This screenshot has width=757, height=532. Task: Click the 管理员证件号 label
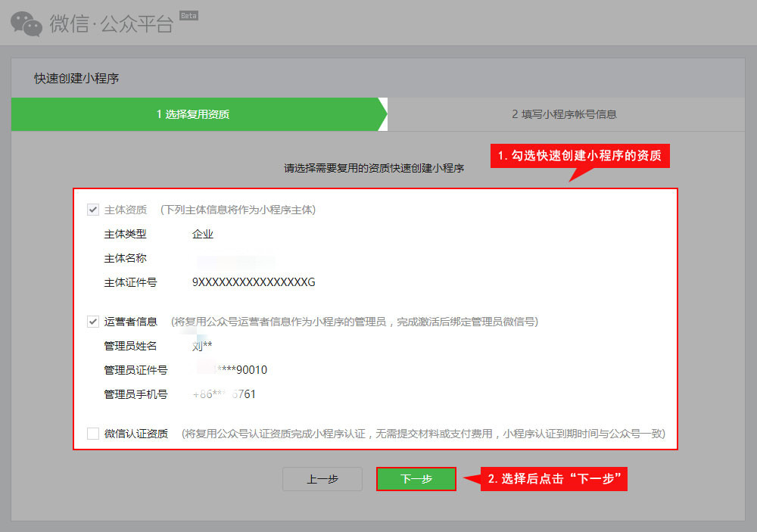(x=136, y=370)
